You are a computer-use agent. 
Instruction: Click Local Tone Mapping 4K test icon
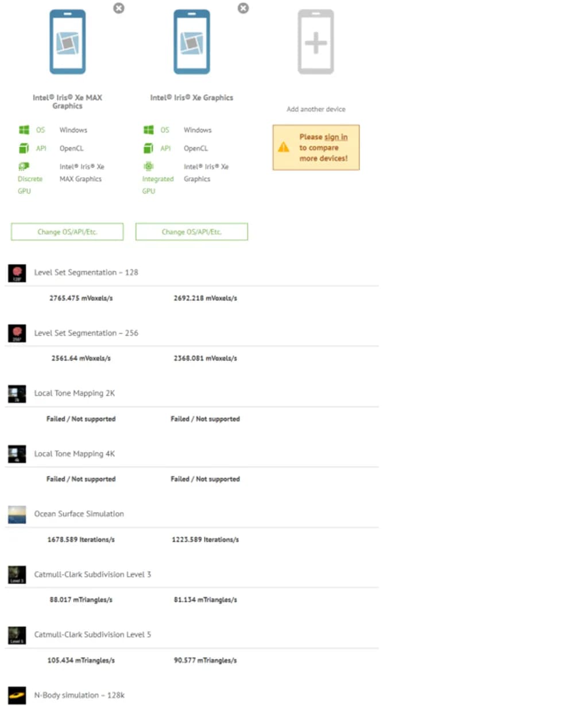(17, 454)
